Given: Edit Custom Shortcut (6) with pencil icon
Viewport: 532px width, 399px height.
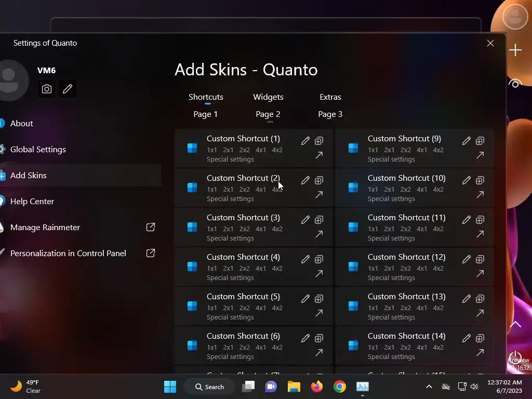Looking at the screenshot, I should pyautogui.click(x=305, y=338).
